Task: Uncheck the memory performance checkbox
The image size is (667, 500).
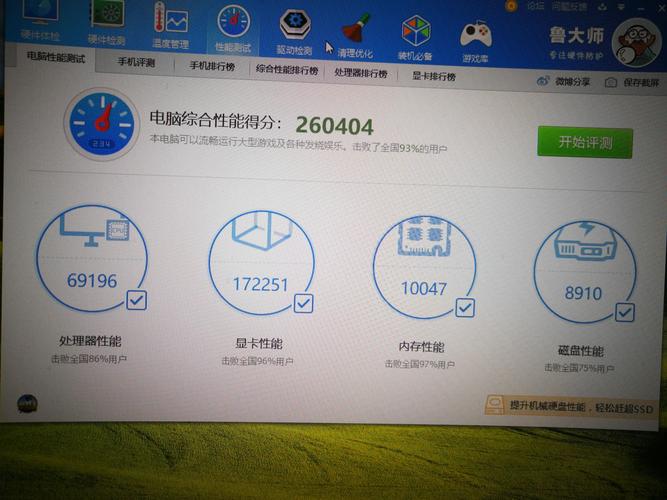Action: [x=465, y=307]
